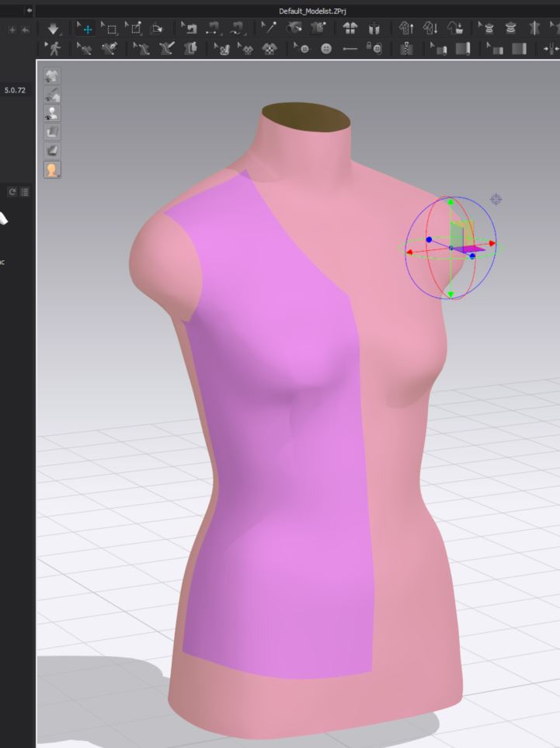Click the Pleats Fold pencil tool
The height and width of the screenshot is (748, 560).
point(166,48)
